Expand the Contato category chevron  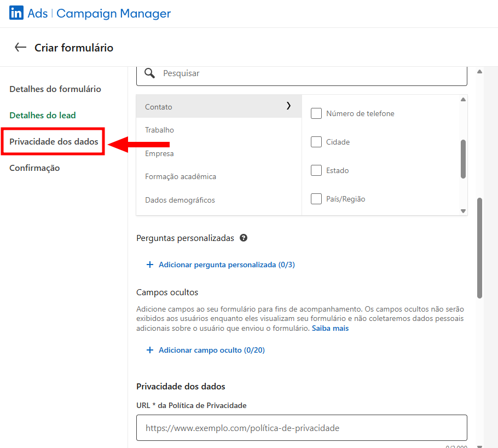pos(288,106)
